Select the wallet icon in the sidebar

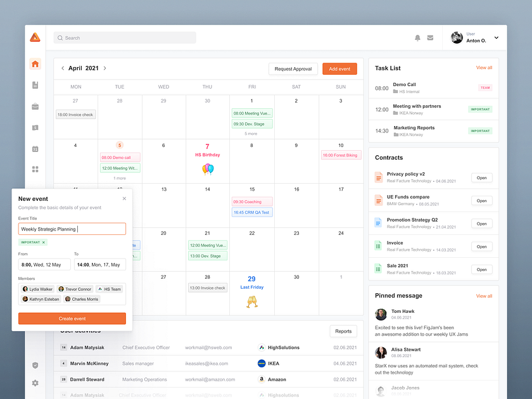[35, 127]
